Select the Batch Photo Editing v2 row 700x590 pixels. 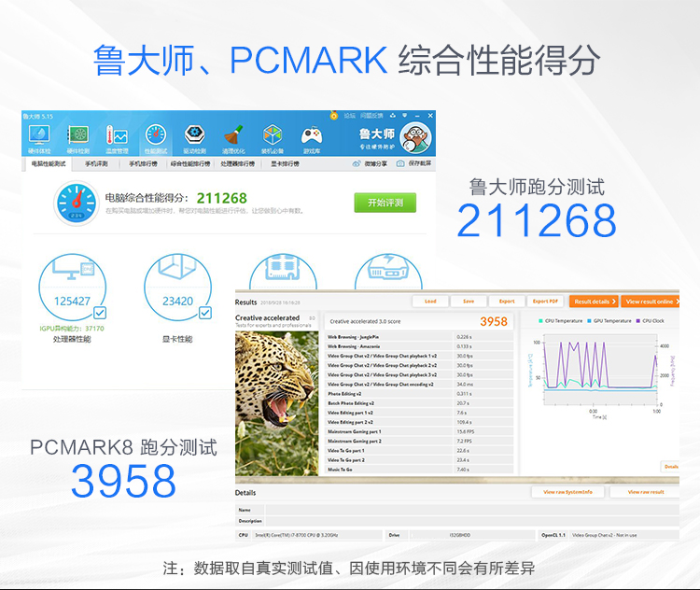[x=420, y=403]
